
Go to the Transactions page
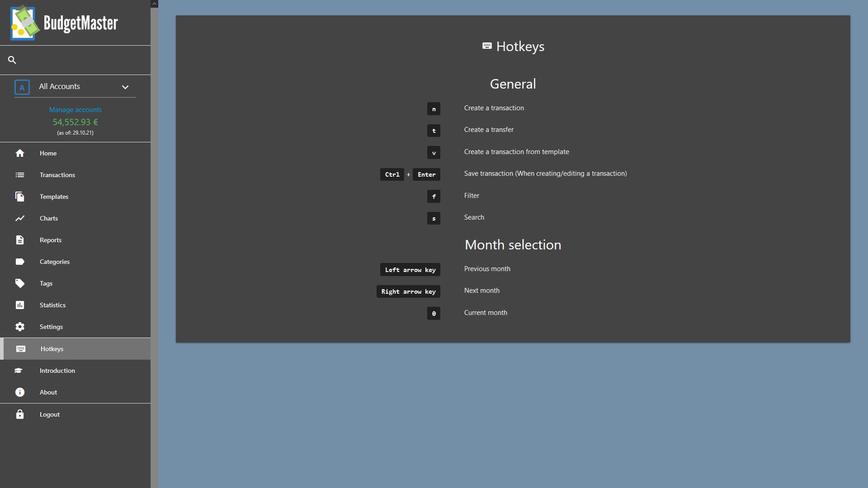tap(75, 175)
